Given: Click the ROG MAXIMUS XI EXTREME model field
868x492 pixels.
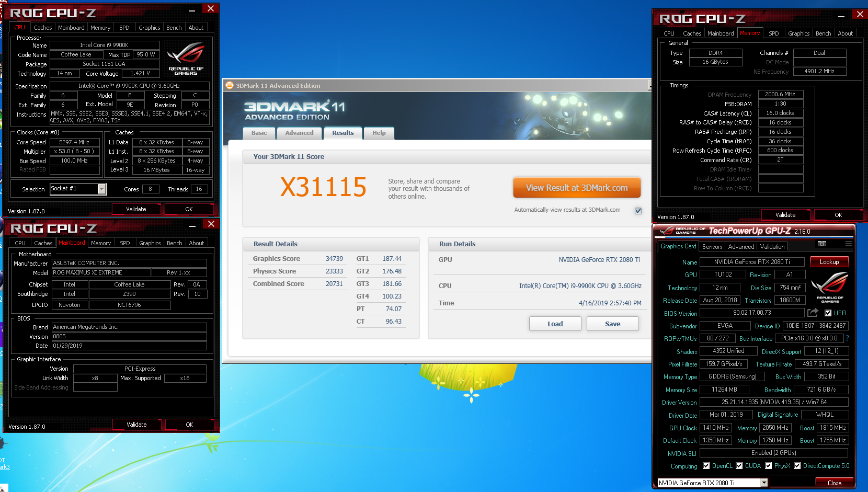Looking at the screenshot, I should point(101,273).
